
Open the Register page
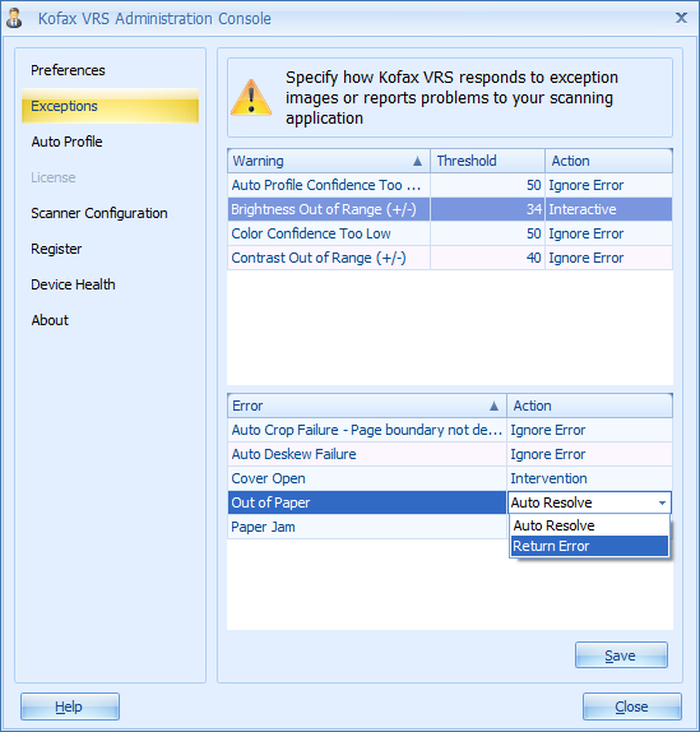coord(56,249)
